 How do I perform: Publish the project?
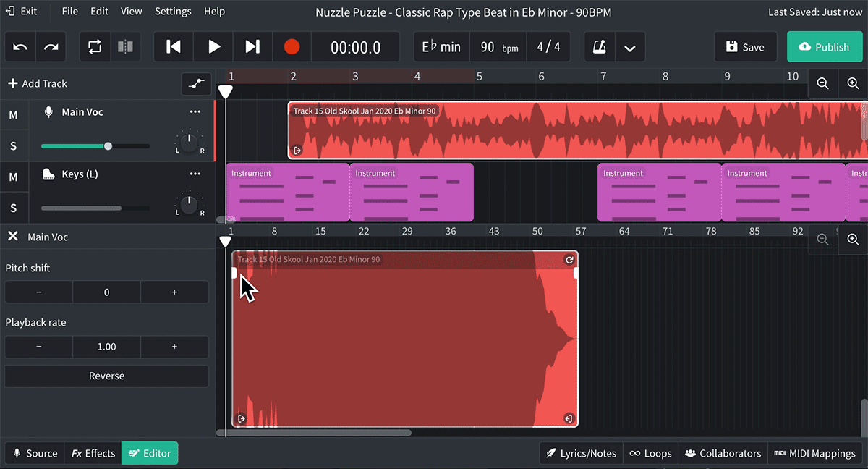[825, 46]
